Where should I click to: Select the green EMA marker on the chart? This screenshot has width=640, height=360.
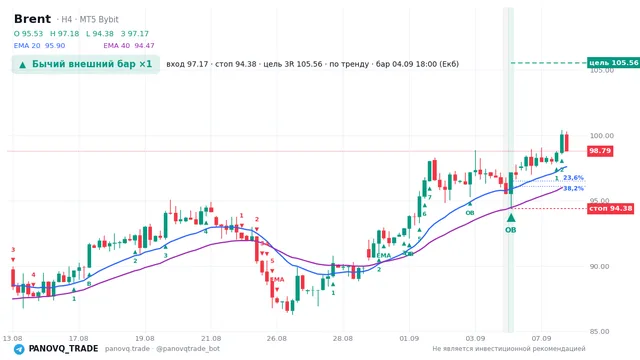pos(384,256)
